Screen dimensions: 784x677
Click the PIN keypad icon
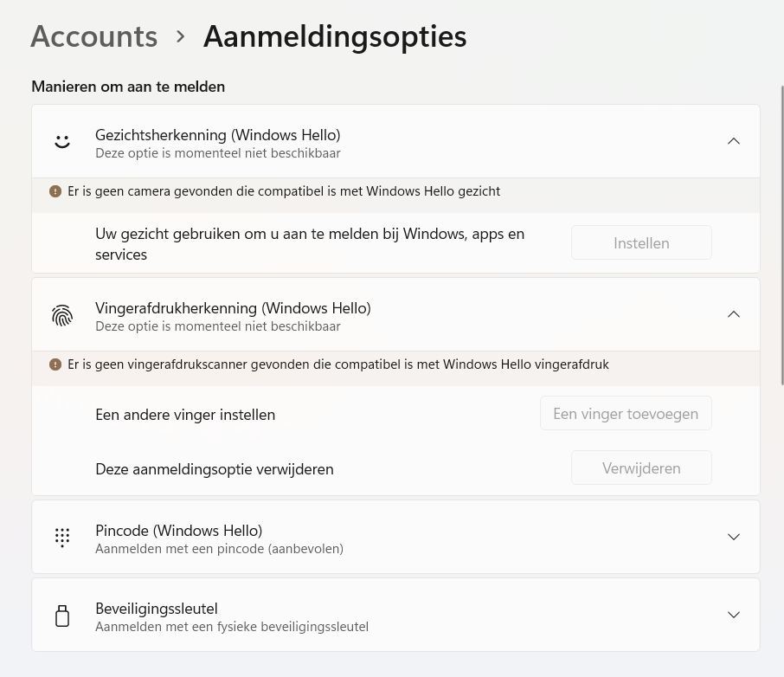pyautogui.click(x=62, y=538)
